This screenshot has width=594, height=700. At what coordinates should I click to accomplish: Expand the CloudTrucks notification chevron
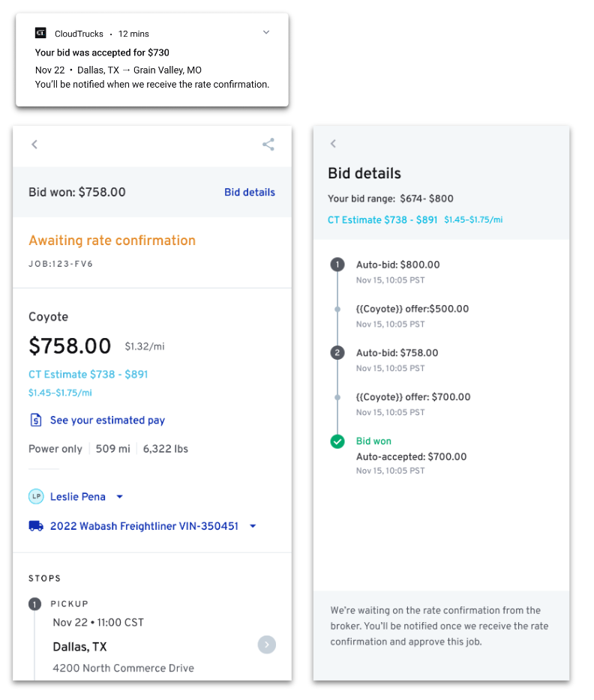tap(266, 32)
